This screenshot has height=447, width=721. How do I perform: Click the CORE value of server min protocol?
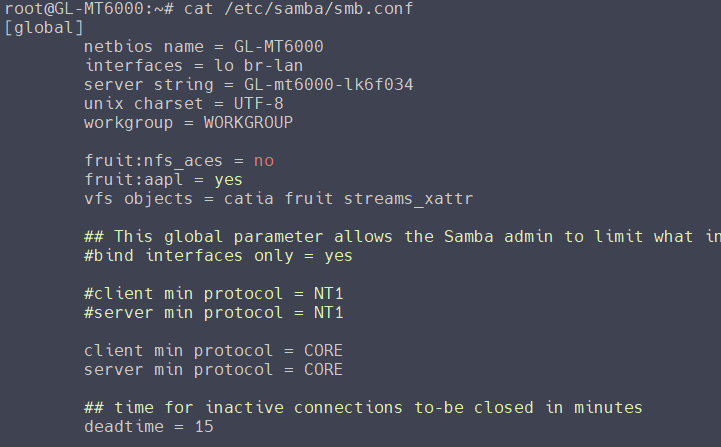tap(323, 370)
